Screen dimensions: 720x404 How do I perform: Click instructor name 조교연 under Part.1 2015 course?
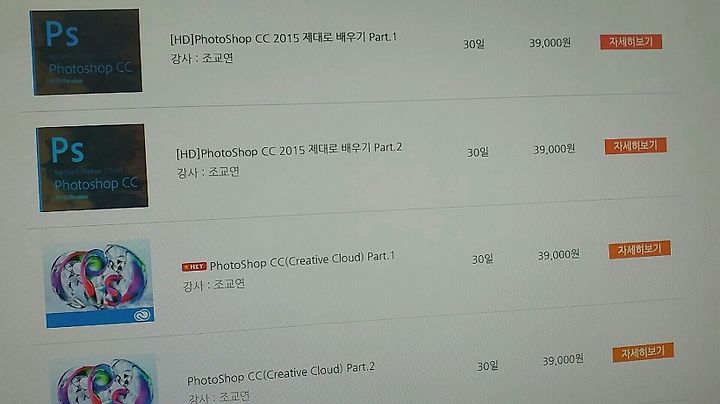218,58
